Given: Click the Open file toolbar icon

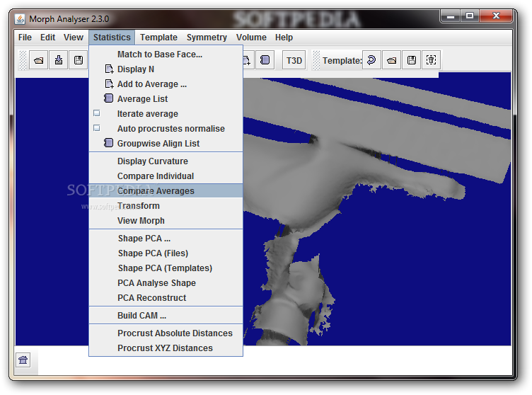Looking at the screenshot, I should tap(38, 60).
